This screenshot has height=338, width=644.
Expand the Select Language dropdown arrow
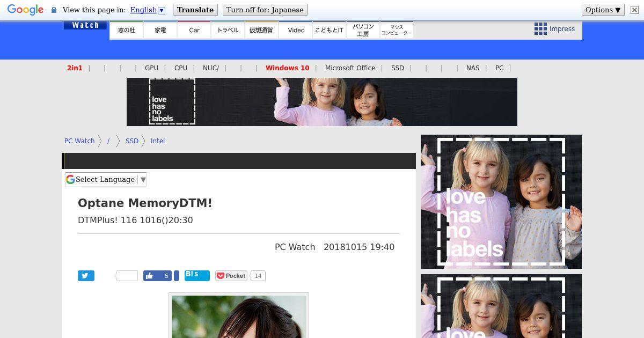[143, 180]
